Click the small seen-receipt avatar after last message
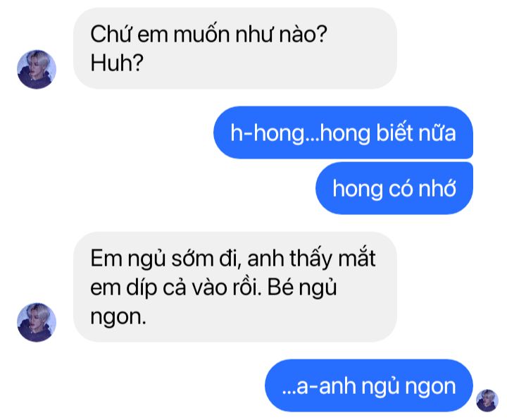Image resolution: width=507 pixels, height=420 pixels. pos(487,400)
